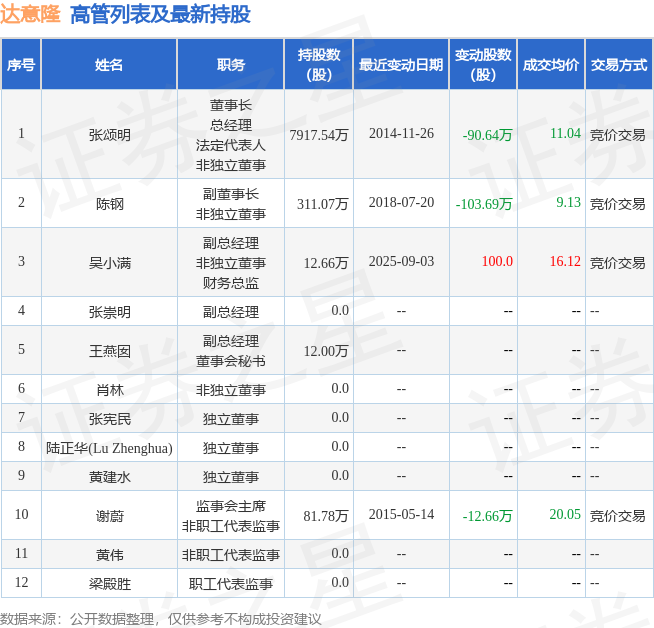Click the name 陆正华(Lu Zhenghua)
The height and width of the screenshot is (628, 654).
tap(109, 448)
